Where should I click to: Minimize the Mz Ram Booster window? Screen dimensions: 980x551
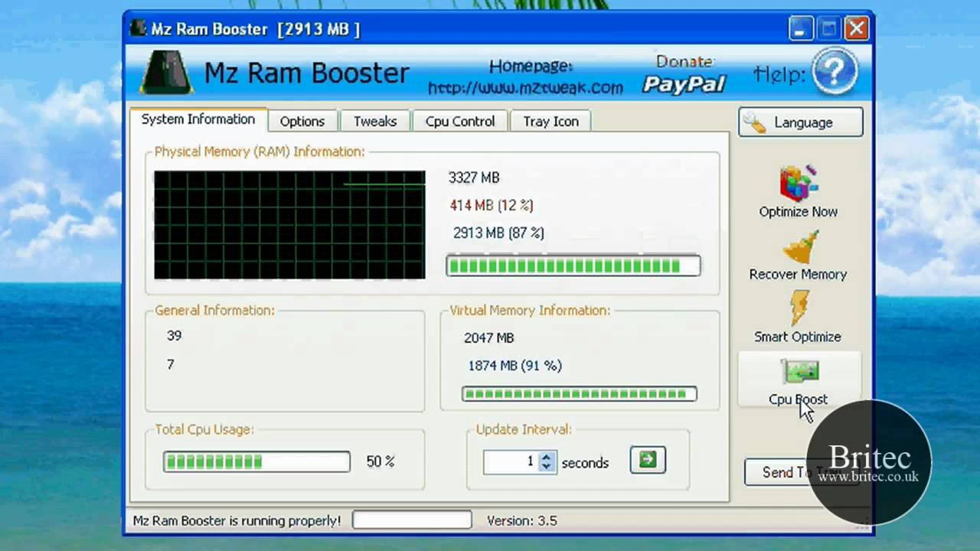point(800,29)
